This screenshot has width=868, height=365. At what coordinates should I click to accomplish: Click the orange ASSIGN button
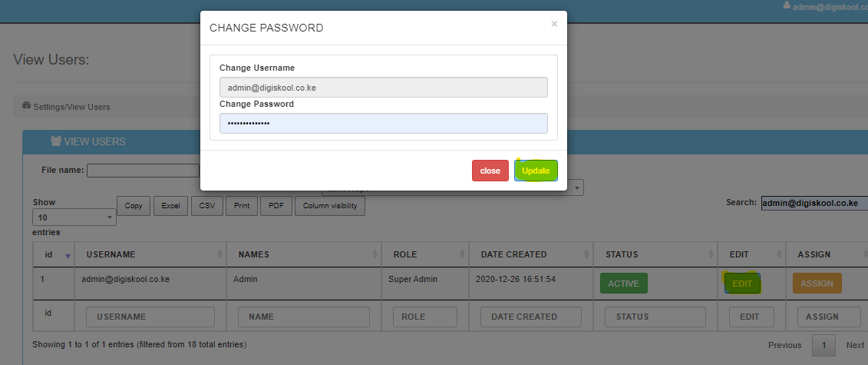817,284
